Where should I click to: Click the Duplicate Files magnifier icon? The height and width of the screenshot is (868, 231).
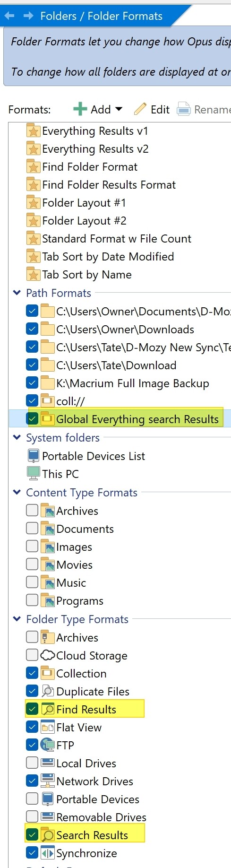pyautogui.click(x=48, y=691)
